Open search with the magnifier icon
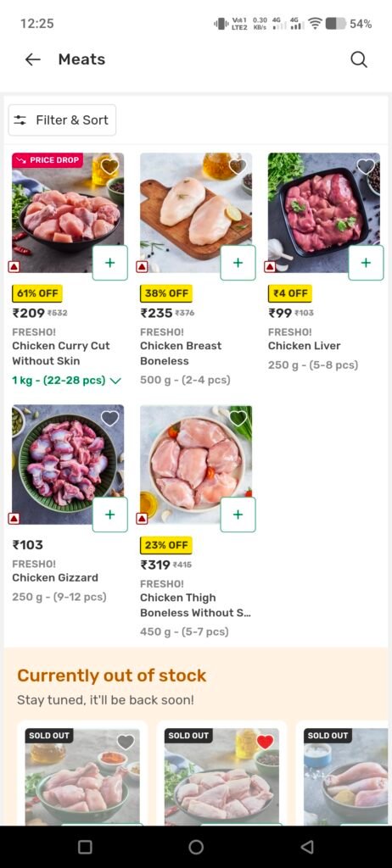Viewport: 392px width, 868px height. click(359, 59)
